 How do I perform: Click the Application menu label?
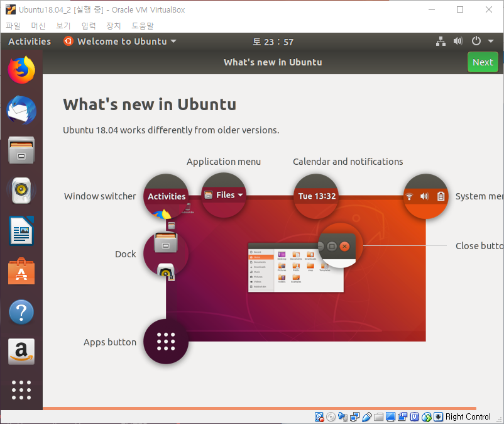[224, 162]
